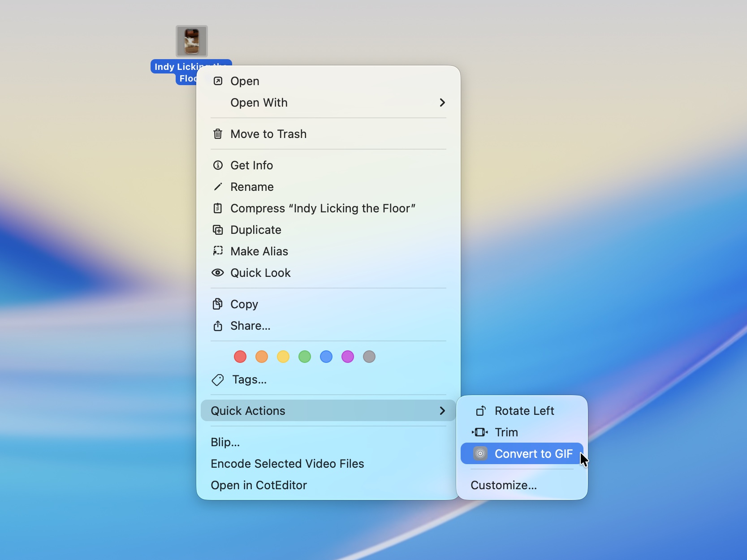The height and width of the screenshot is (560, 747).
Task: Click Open in CotEditor
Action: click(x=259, y=485)
